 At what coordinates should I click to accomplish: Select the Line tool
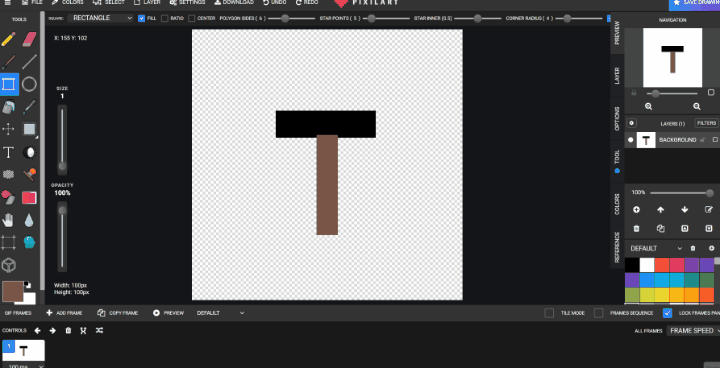tap(29, 62)
